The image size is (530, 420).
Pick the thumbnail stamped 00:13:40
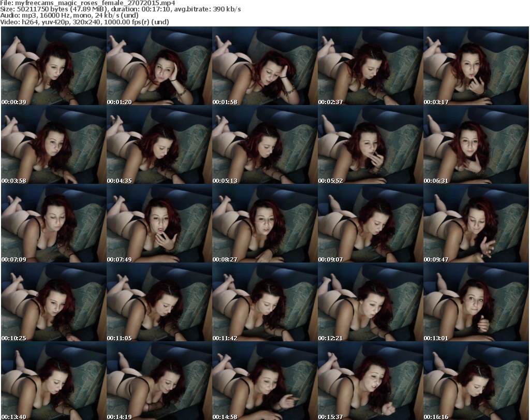(54, 381)
